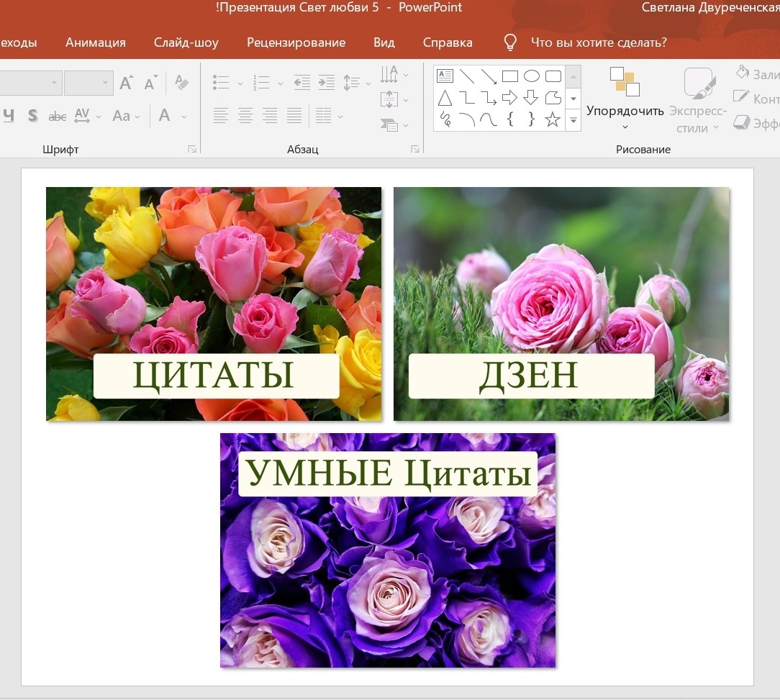The height and width of the screenshot is (700, 780).
Task: Pick the scribble drawing shape
Action: [445, 119]
